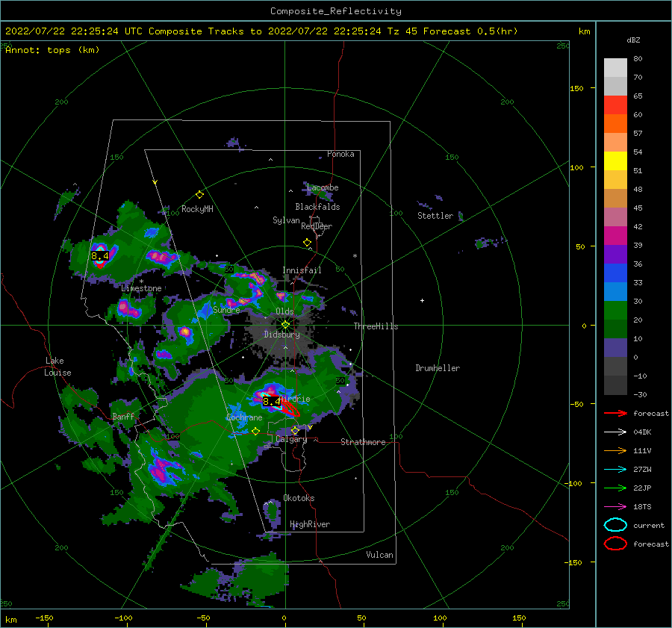Click the green 22JP arrow symbol
The image size is (672, 628).
(615, 488)
